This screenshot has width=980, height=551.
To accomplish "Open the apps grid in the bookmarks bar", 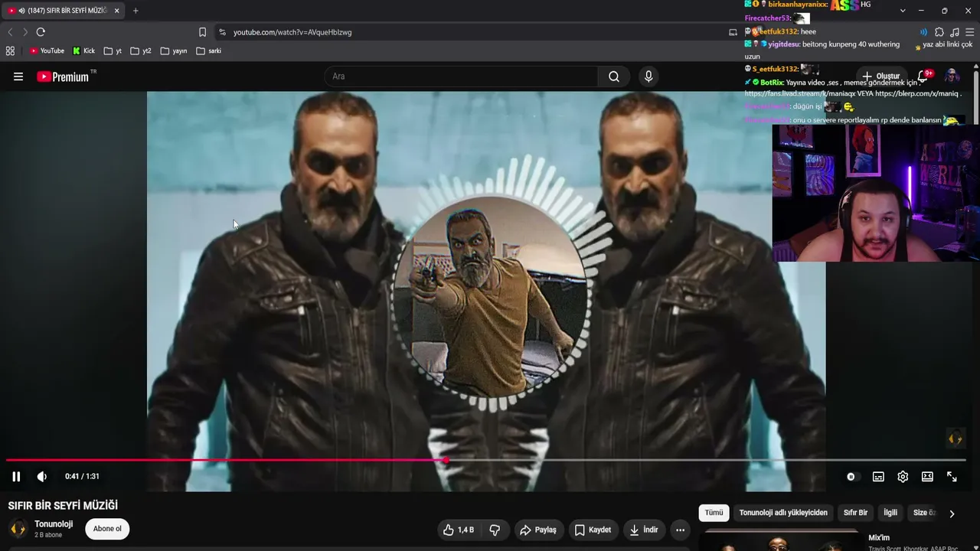I will click(10, 51).
